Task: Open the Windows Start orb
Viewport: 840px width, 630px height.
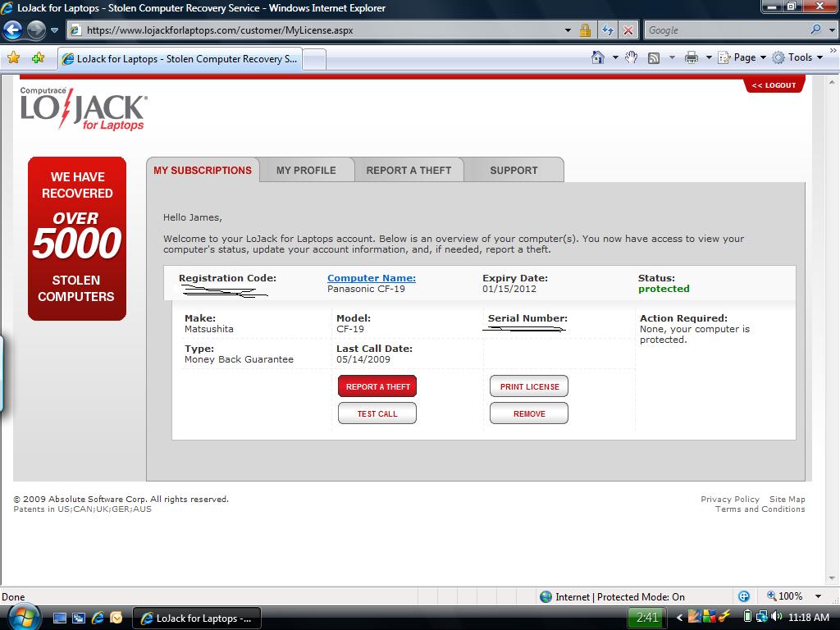Action: coord(22,617)
